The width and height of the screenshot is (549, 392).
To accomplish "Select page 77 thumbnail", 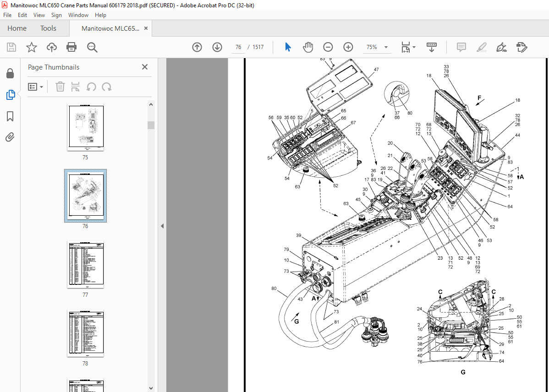I will [x=85, y=265].
